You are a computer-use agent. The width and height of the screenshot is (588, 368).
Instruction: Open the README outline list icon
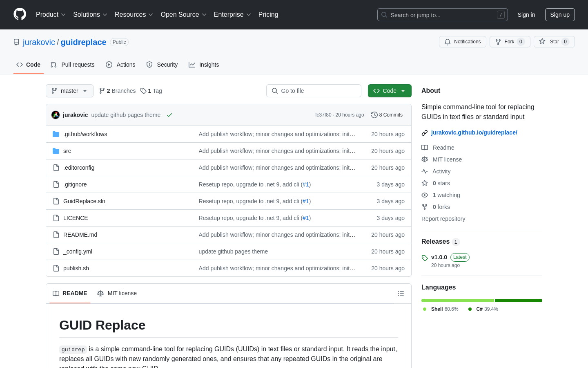[x=401, y=294]
